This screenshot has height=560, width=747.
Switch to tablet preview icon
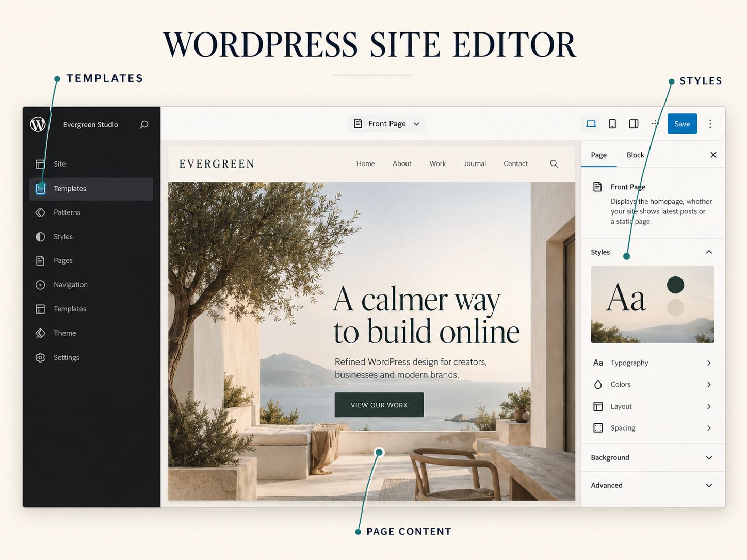pos(612,124)
